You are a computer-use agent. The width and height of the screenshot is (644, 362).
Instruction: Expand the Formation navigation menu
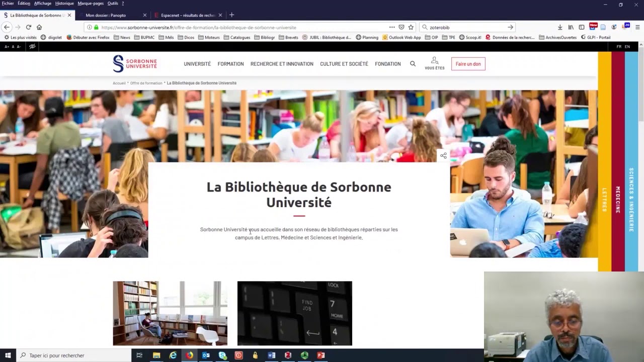point(230,64)
